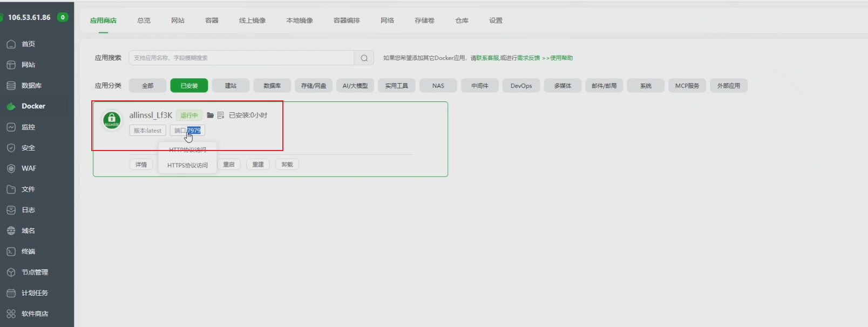This screenshot has height=327, width=868.
Task: Click the 计划任务 calendar sidebar icon
Action: pyautogui.click(x=11, y=293)
